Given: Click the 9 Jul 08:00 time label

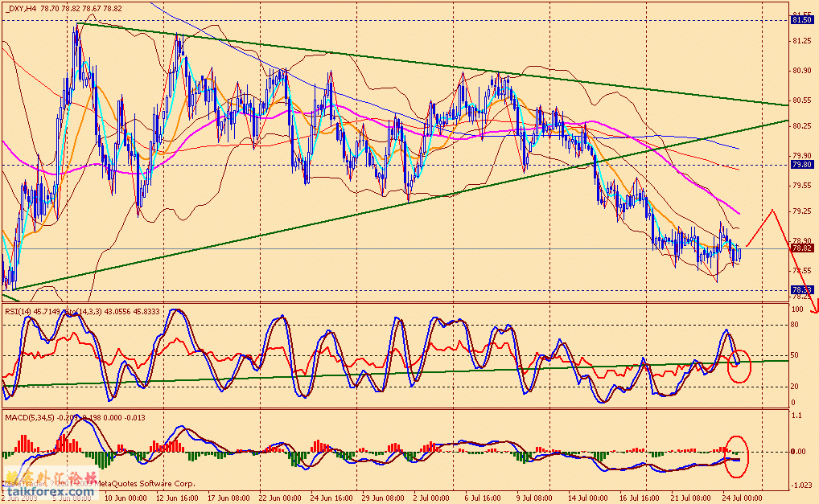Looking at the screenshot, I should [534, 498].
